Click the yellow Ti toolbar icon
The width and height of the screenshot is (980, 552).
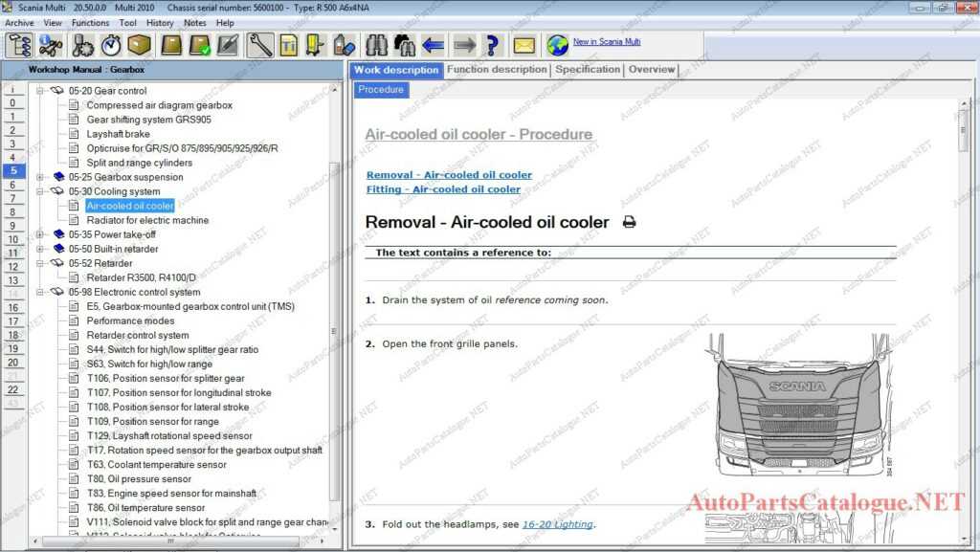coord(289,45)
